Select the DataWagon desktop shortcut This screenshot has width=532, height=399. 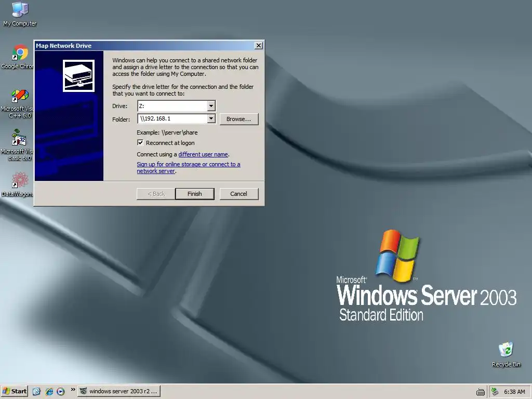(x=18, y=185)
